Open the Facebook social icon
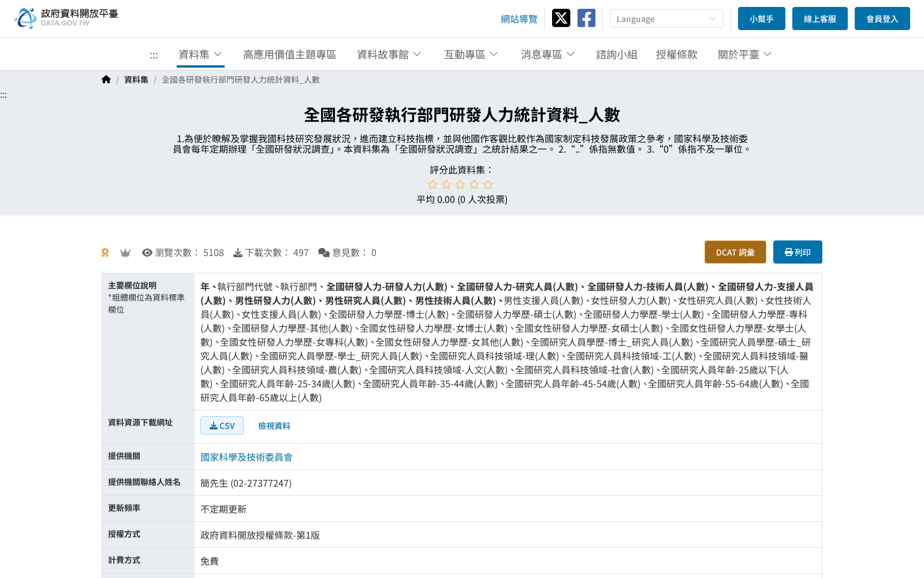The height and width of the screenshot is (578, 924). [586, 18]
